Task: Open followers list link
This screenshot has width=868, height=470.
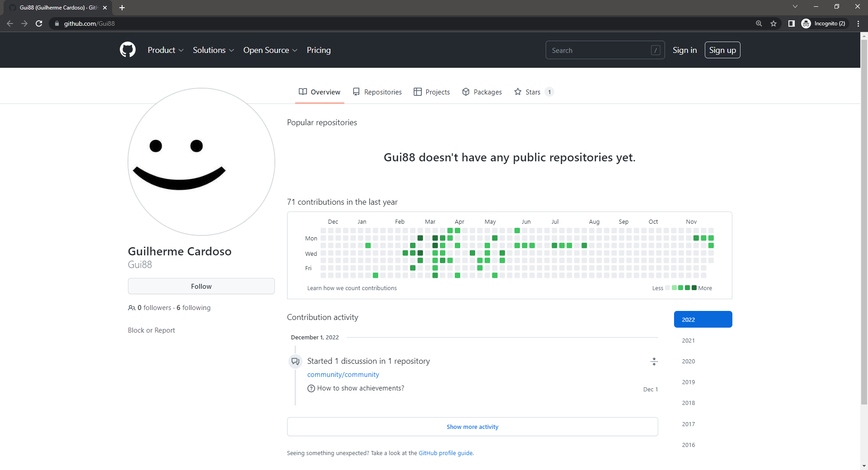Action: tap(154, 308)
